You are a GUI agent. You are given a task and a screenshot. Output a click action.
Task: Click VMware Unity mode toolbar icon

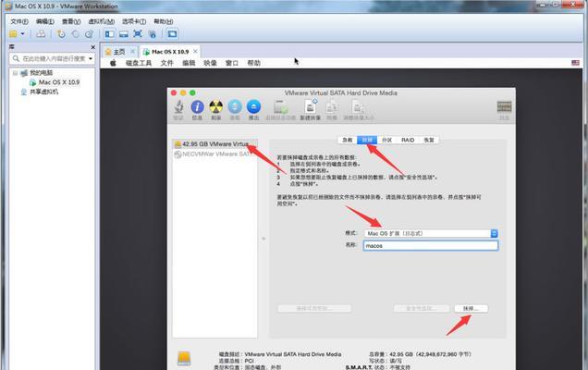pos(153,34)
